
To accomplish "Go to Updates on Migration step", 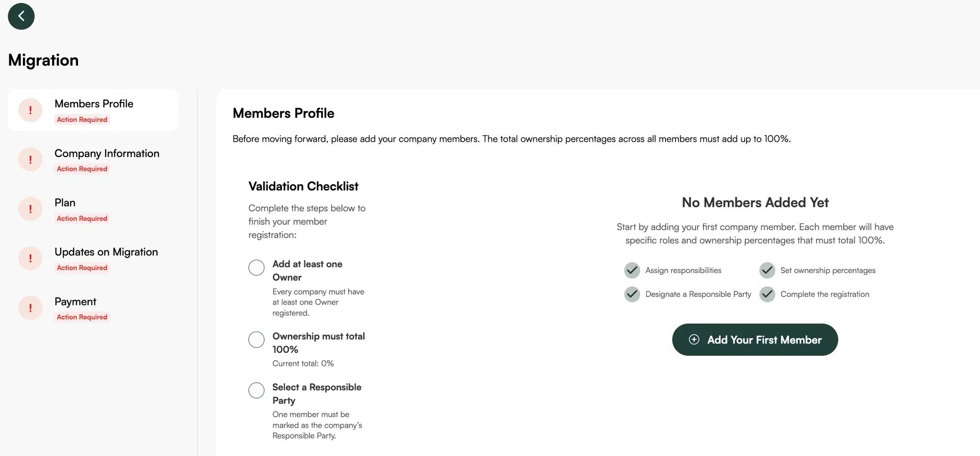I will pyautogui.click(x=106, y=252).
